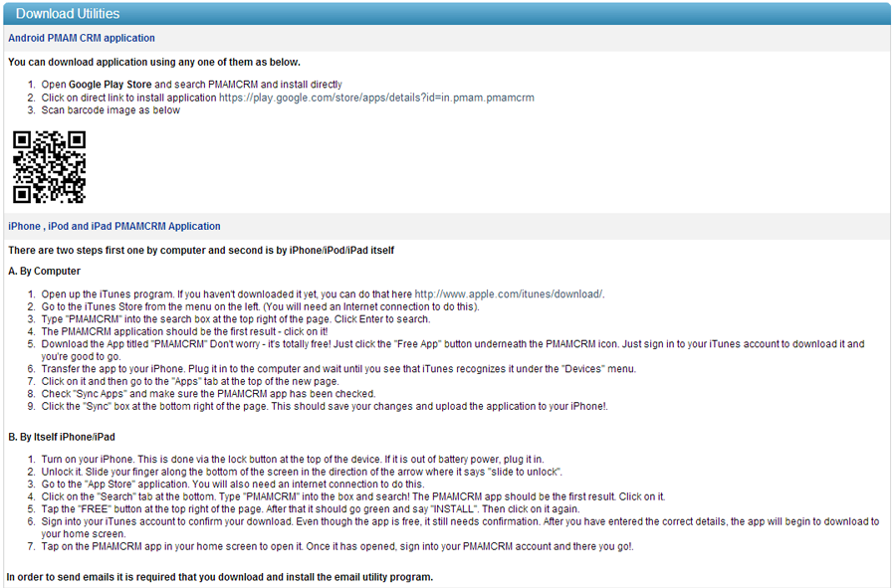Screen dimensions: 896x588
Task: Click the Download Utilities header bar
Action: pos(447,14)
